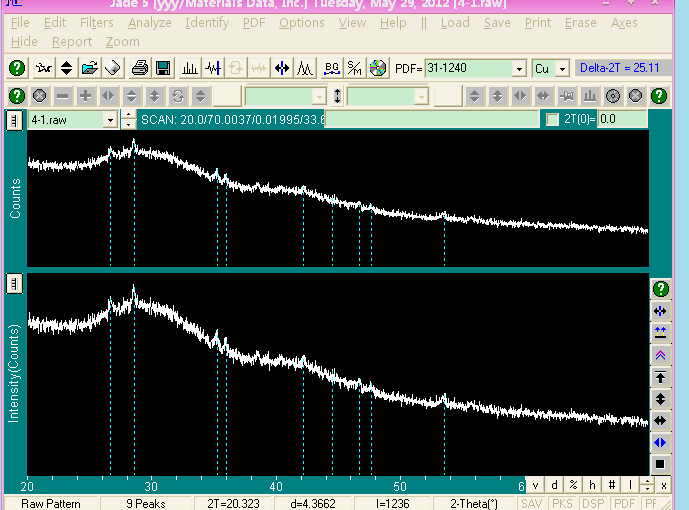Screen dimensions: 689x510
Task: Expand the PDF= 31-1240 dropdown
Action: coord(519,69)
